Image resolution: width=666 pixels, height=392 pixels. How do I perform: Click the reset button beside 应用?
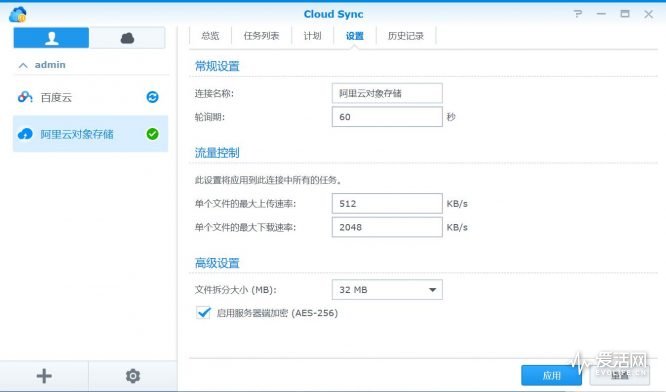click(x=619, y=375)
